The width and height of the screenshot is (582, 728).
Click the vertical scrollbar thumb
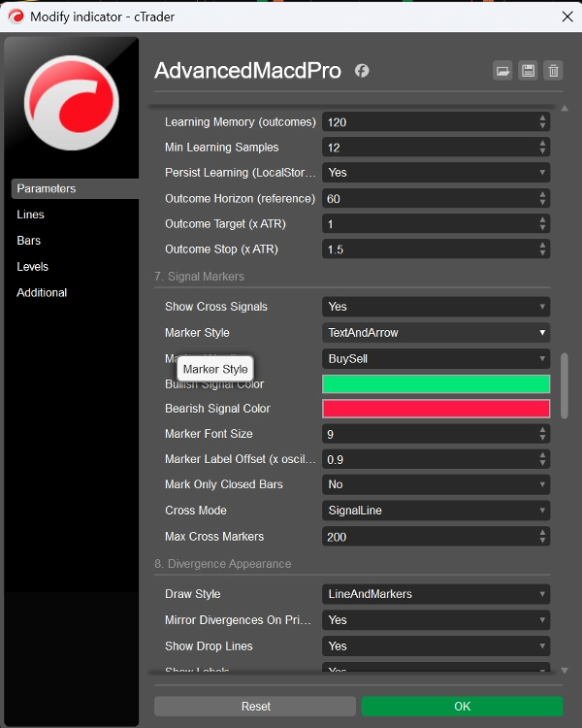[565, 385]
